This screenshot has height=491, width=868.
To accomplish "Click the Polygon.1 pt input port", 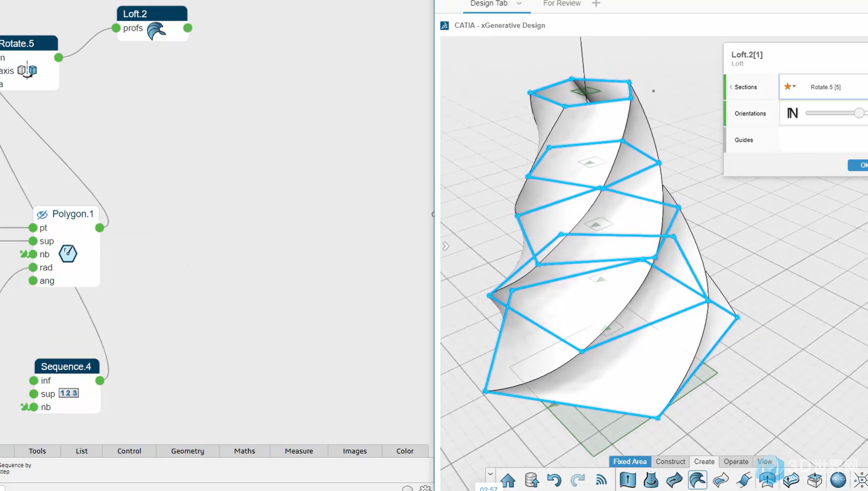I will (33, 228).
